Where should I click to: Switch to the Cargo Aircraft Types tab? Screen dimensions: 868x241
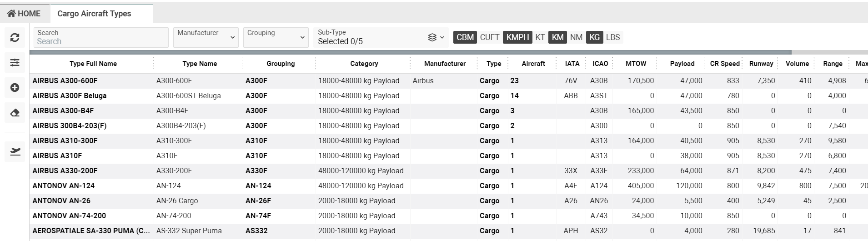click(94, 14)
